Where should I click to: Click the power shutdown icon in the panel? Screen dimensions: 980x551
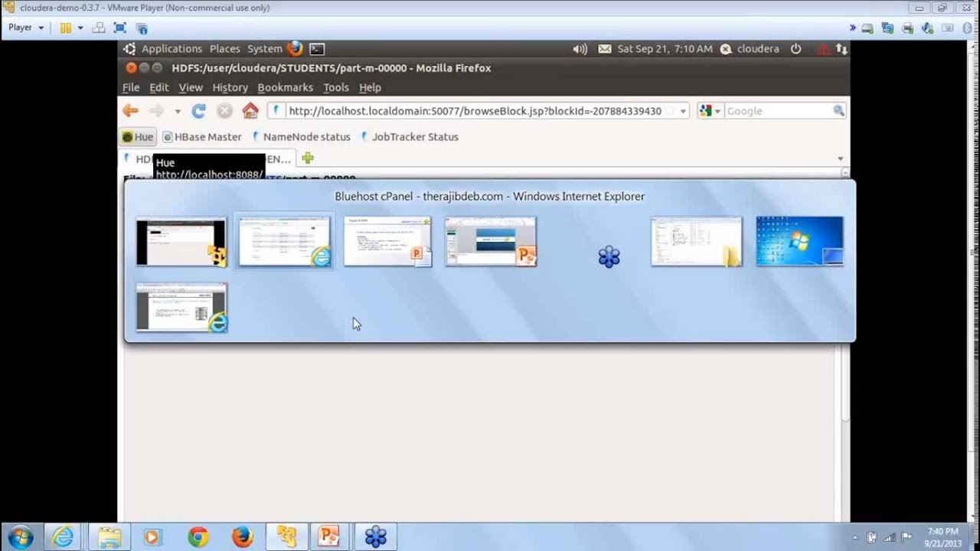pos(795,48)
